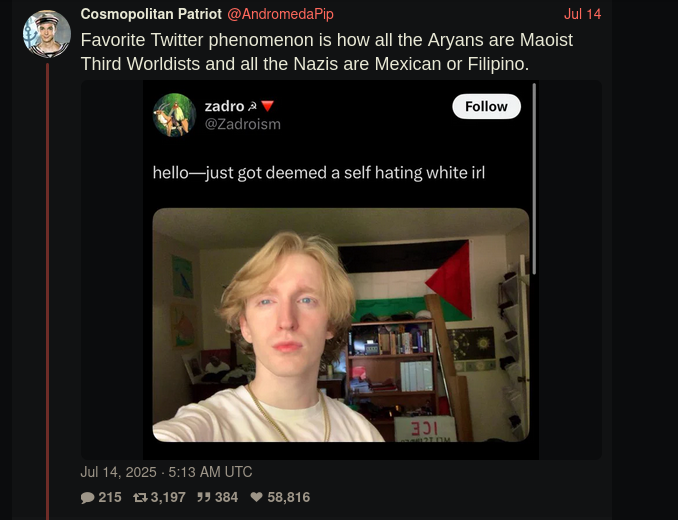This screenshot has height=520, width=678.
Task: Click the zadro display name
Action: pos(224,106)
